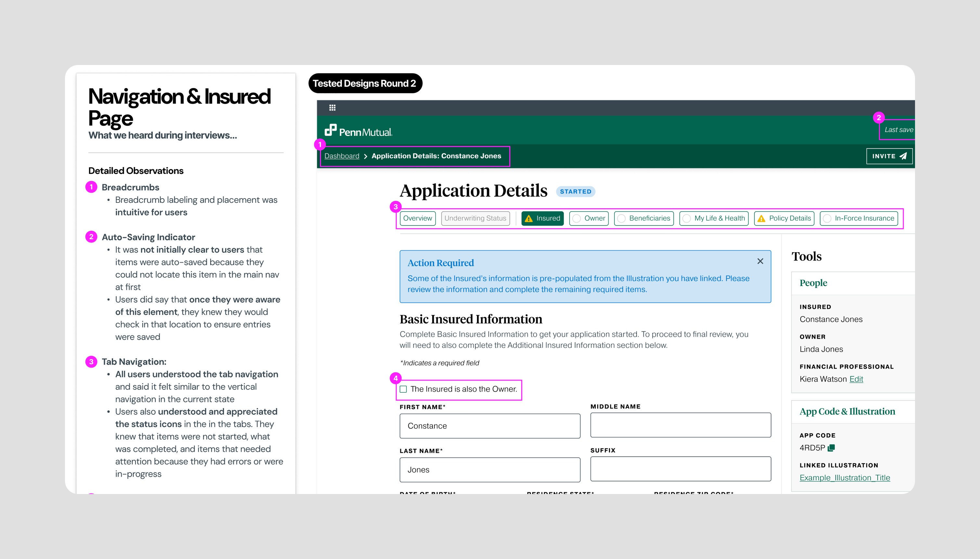Click into the Last Name field
The width and height of the screenshot is (980, 559).
coord(490,470)
